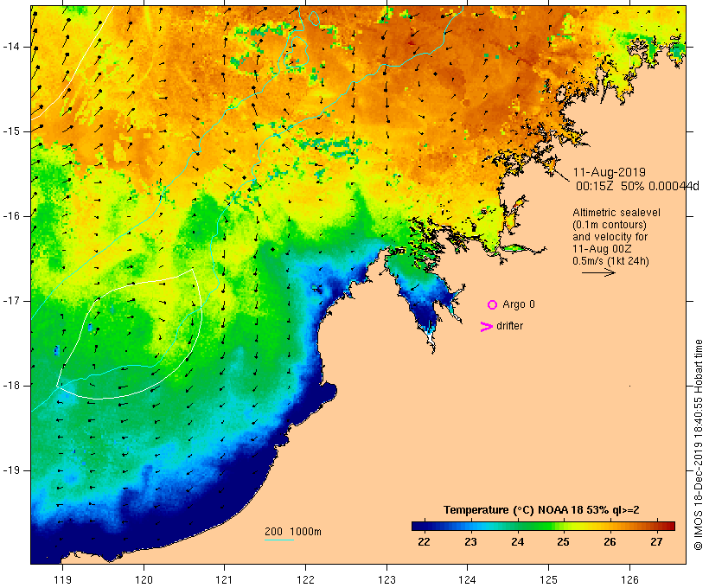Click the 'drifter' legend label
The width and height of the screenshot is (709, 588).
509,326
